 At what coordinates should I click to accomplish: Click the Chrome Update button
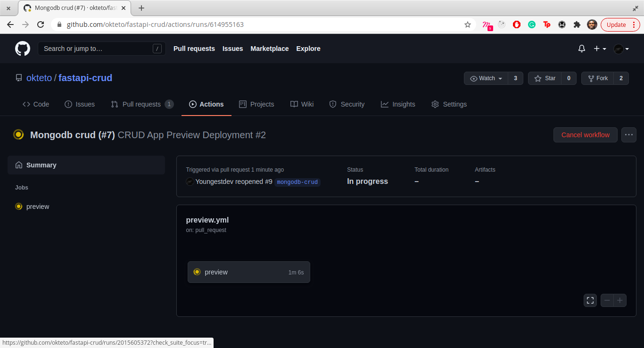(620, 25)
